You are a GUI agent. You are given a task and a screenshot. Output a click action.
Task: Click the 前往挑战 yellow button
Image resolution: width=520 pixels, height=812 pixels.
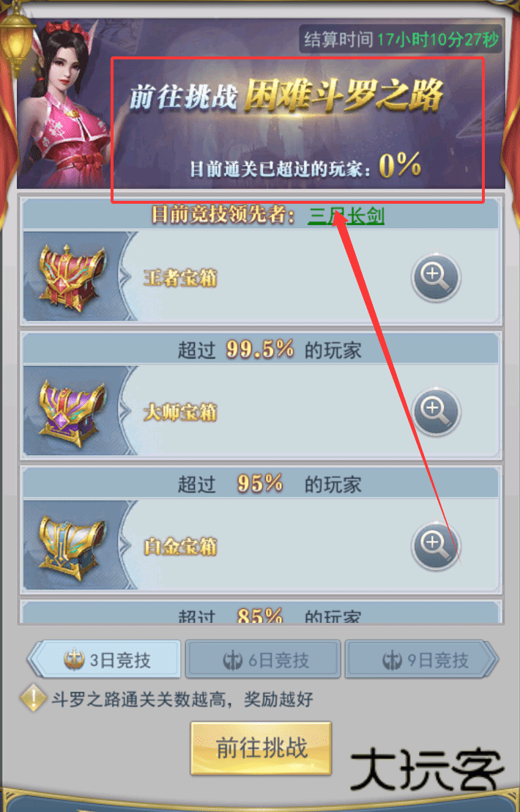pyautogui.click(x=261, y=748)
